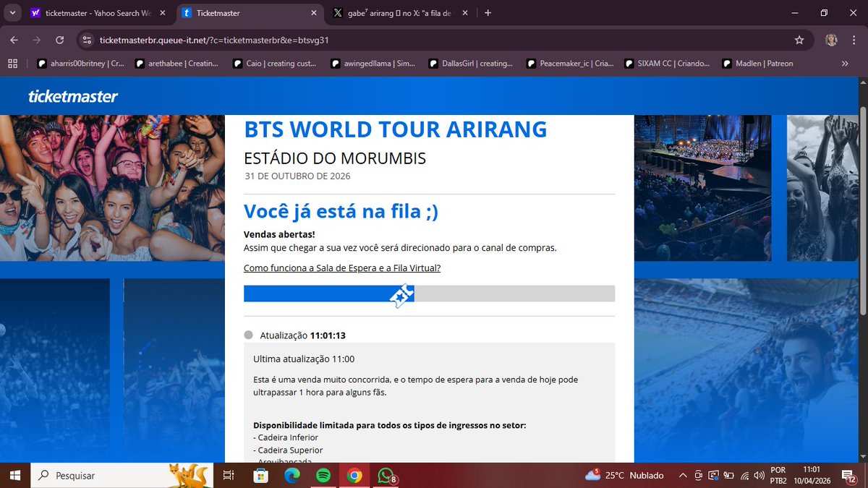This screenshot has width=868, height=488.
Task: Click the '31 DE OUTUBRO DE 2026' date
Action: point(297,176)
